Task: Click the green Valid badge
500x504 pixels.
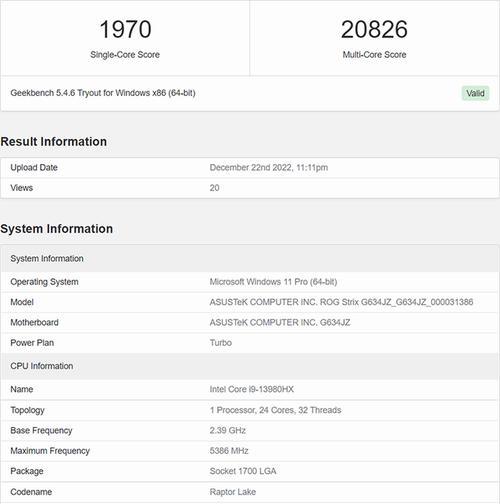Action: click(475, 93)
